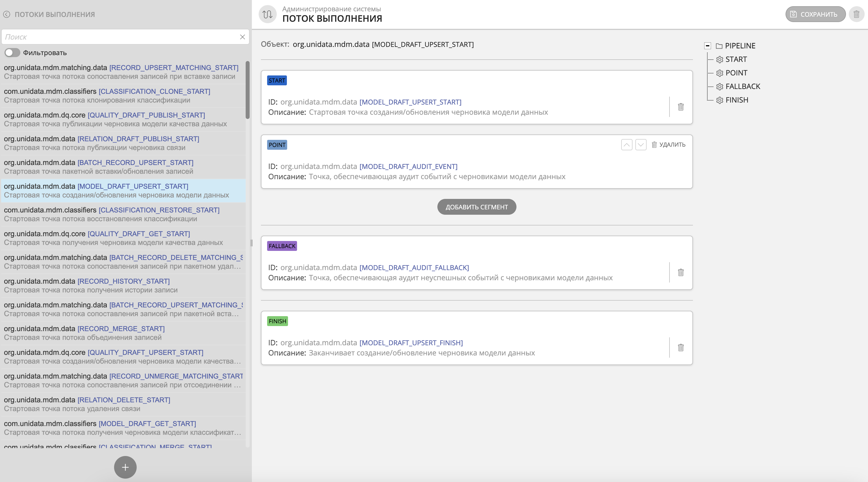This screenshot has height=482, width=868.
Task: Select START node in pipeline tree
Action: pyautogui.click(x=736, y=59)
